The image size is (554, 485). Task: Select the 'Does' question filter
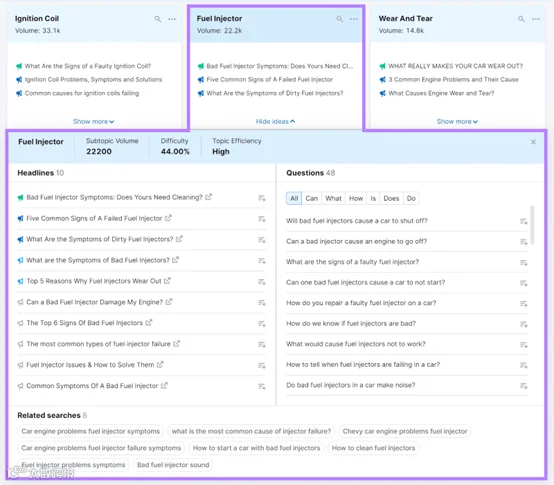pyautogui.click(x=391, y=199)
